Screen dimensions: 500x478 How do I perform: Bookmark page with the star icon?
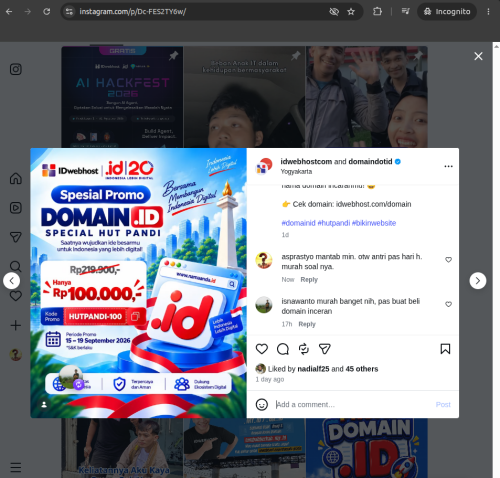point(351,12)
